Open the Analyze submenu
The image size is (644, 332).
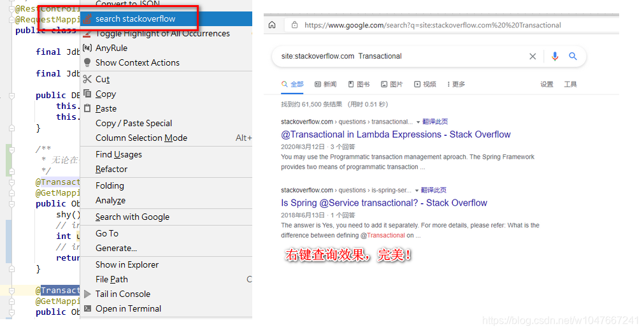click(110, 201)
